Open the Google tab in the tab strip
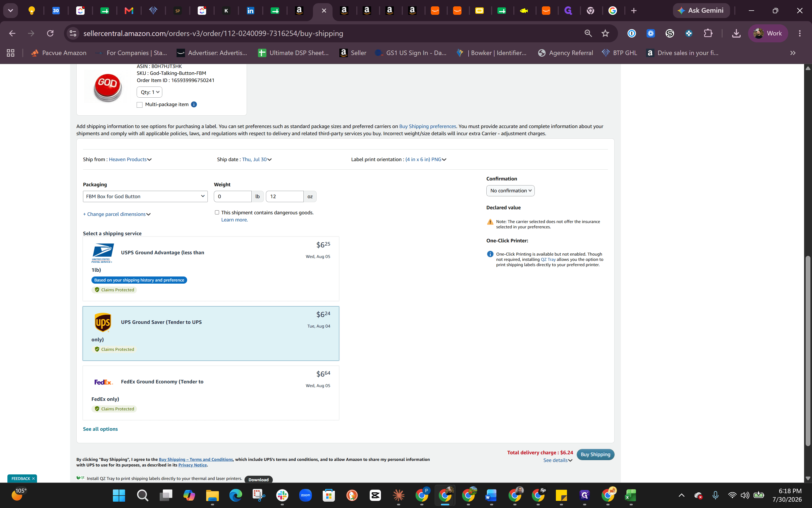Image resolution: width=812 pixels, height=508 pixels. tap(613, 11)
